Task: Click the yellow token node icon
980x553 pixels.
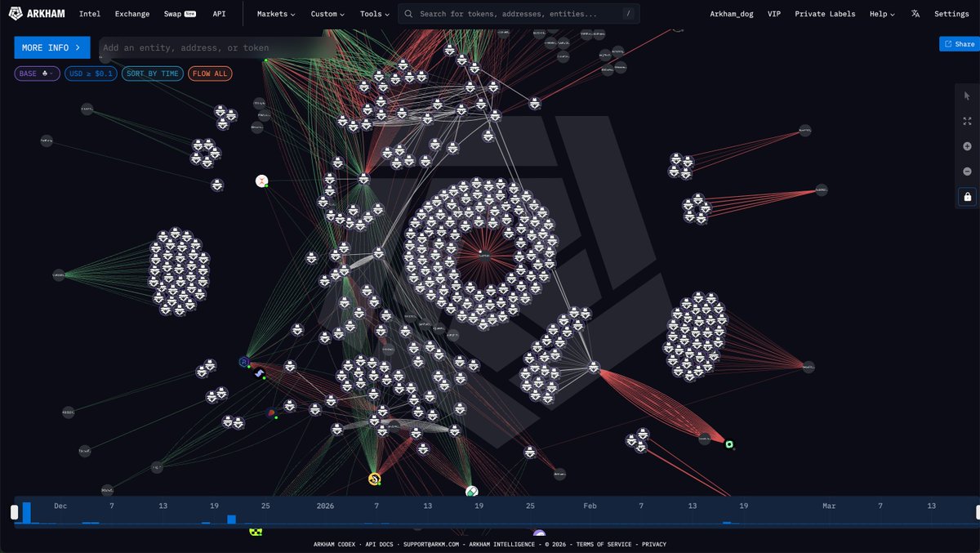Action: coord(374,479)
